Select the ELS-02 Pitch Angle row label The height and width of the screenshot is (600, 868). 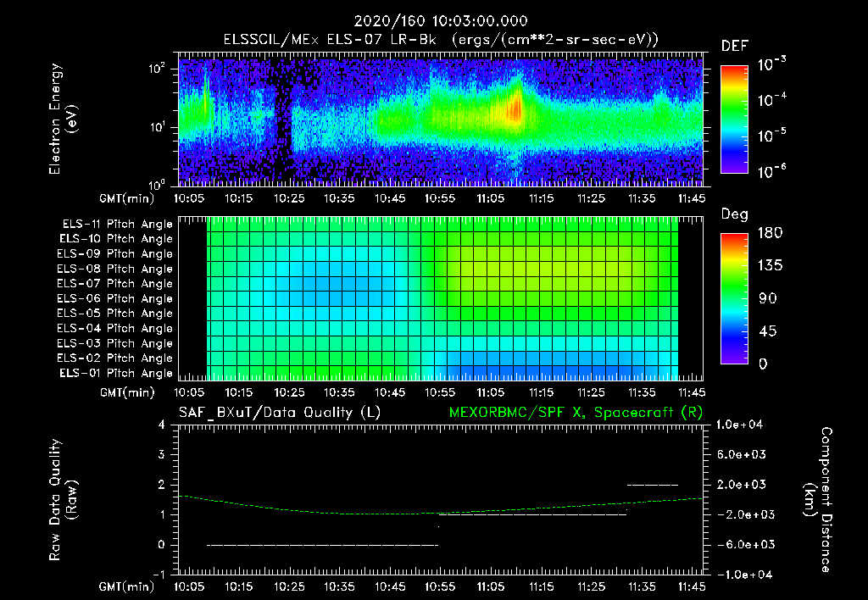(x=115, y=358)
